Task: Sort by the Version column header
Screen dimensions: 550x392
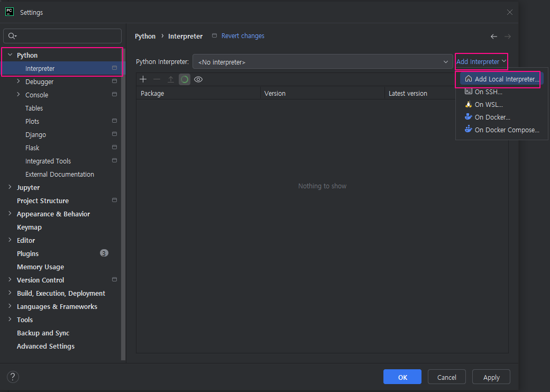Action: pyautogui.click(x=323, y=93)
